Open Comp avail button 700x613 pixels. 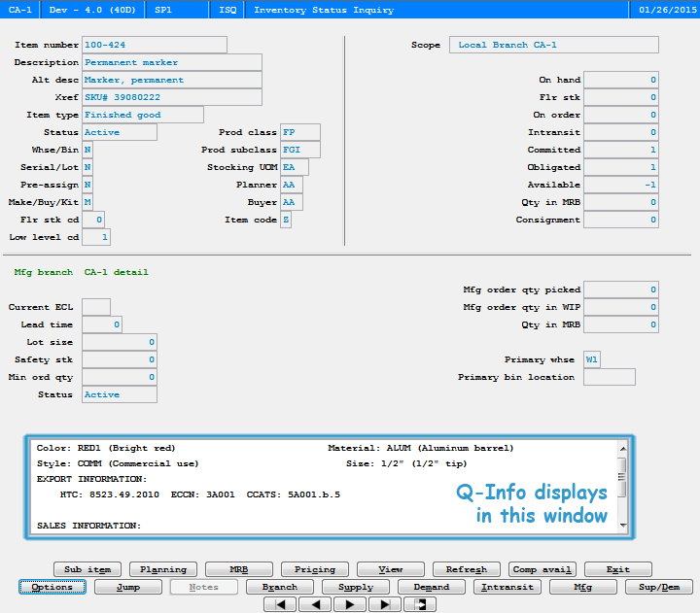click(542, 569)
